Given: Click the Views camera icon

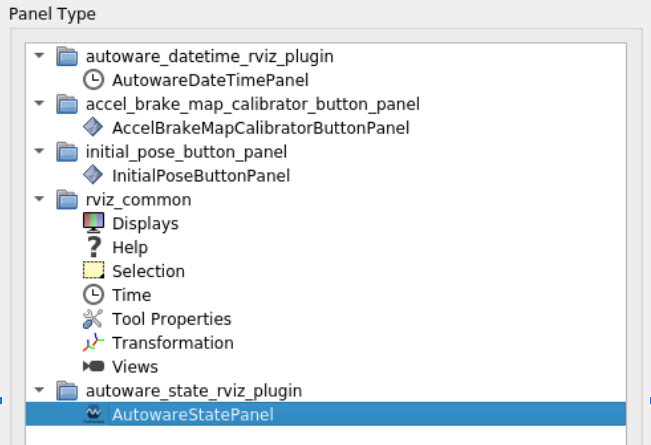Looking at the screenshot, I should coord(93,367).
